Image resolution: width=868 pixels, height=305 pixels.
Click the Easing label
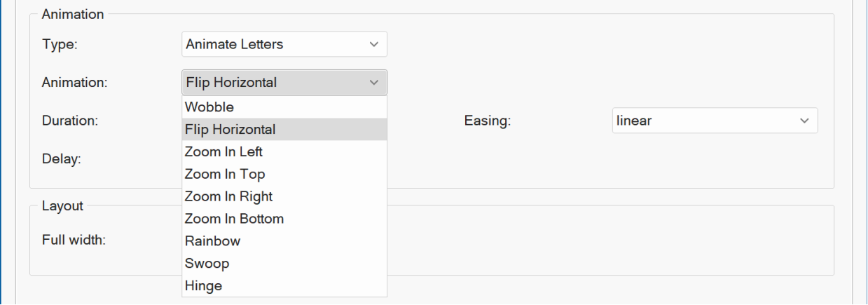coord(488,121)
